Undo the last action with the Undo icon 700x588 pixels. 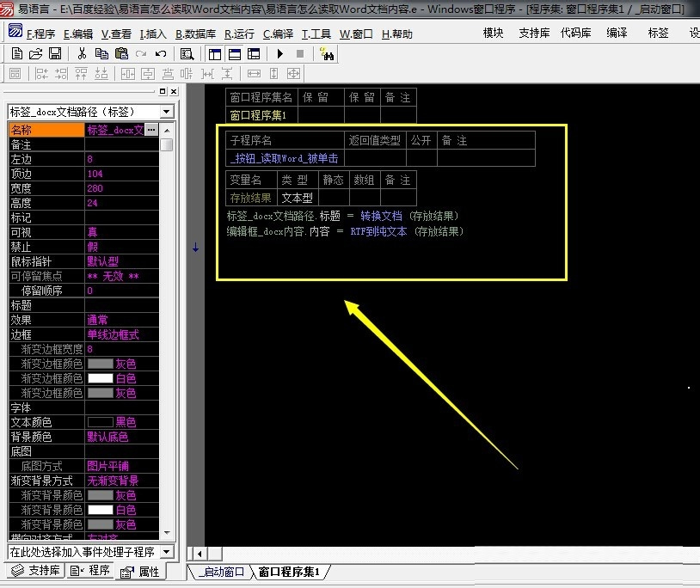click(x=161, y=54)
